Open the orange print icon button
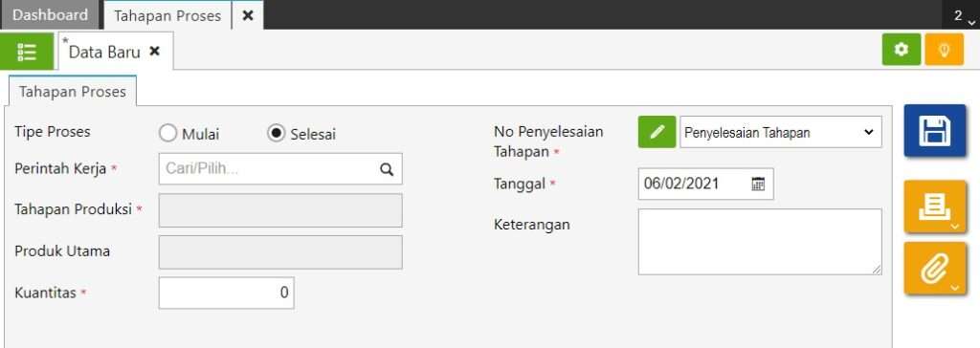980x348 pixels. coord(934,207)
